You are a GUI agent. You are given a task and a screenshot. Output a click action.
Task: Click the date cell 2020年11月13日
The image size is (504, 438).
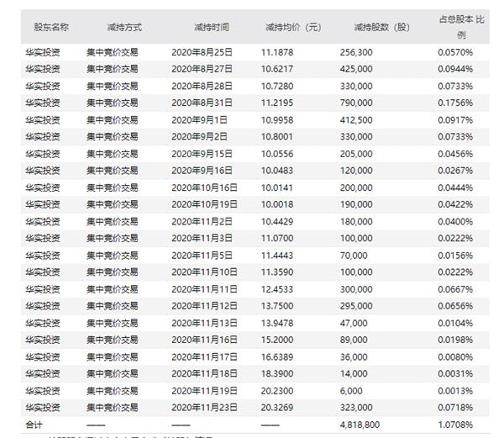(204, 323)
